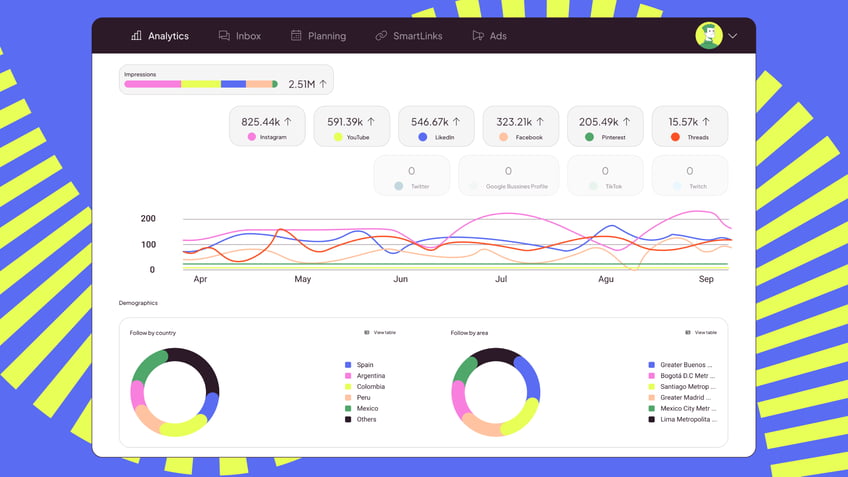Open View table for Follow by country
The width and height of the screenshot is (848, 477).
[380, 333]
